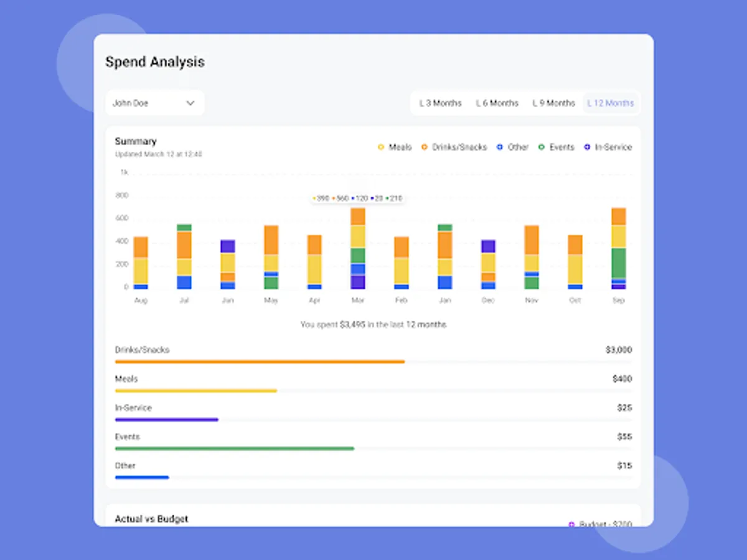Viewport: 747px width, 560px height.
Task: Click the Mar bar value tooltip
Action: point(357,198)
